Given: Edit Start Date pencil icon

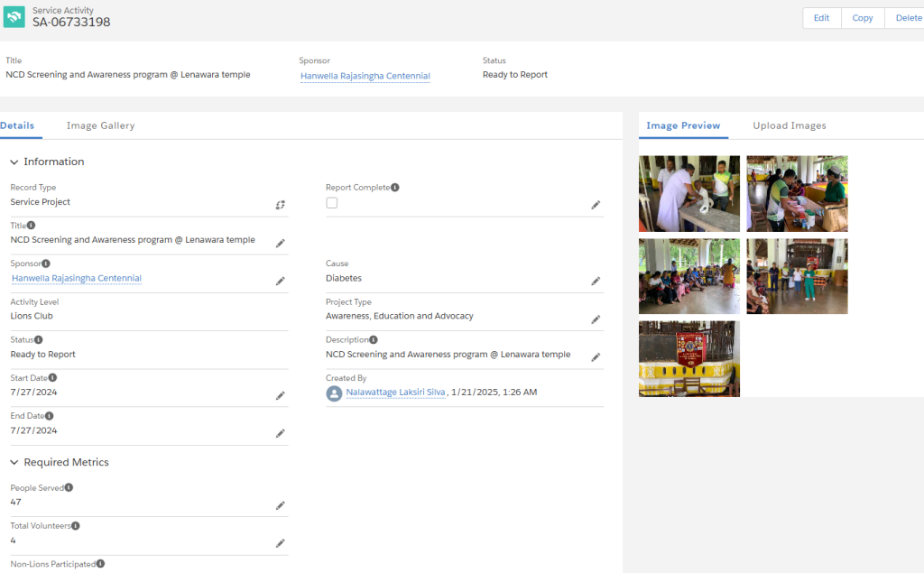Looking at the screenshot, I should tap(281, 395).
